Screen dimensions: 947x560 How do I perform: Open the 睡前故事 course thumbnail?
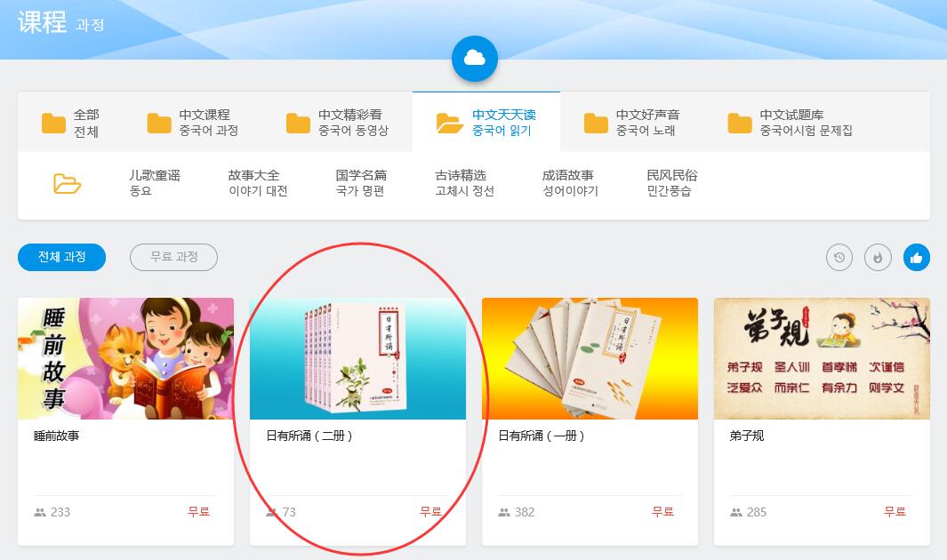tap(125, 358)
